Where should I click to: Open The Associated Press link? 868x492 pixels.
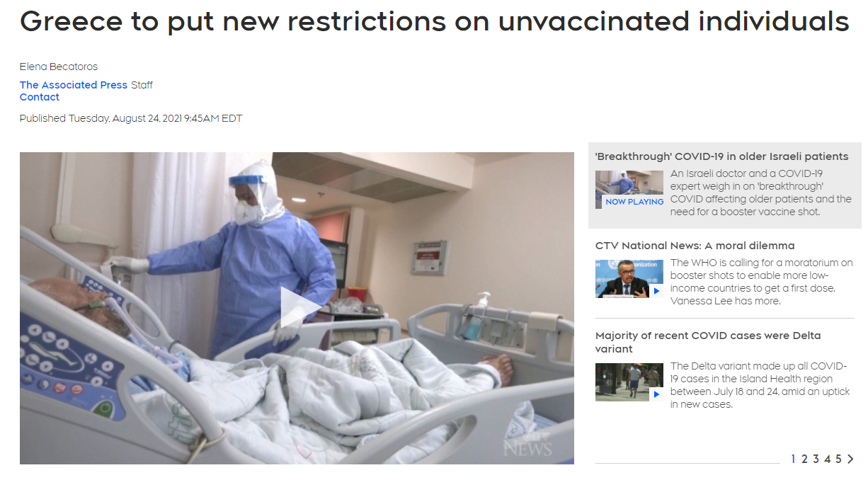(74, 85)
